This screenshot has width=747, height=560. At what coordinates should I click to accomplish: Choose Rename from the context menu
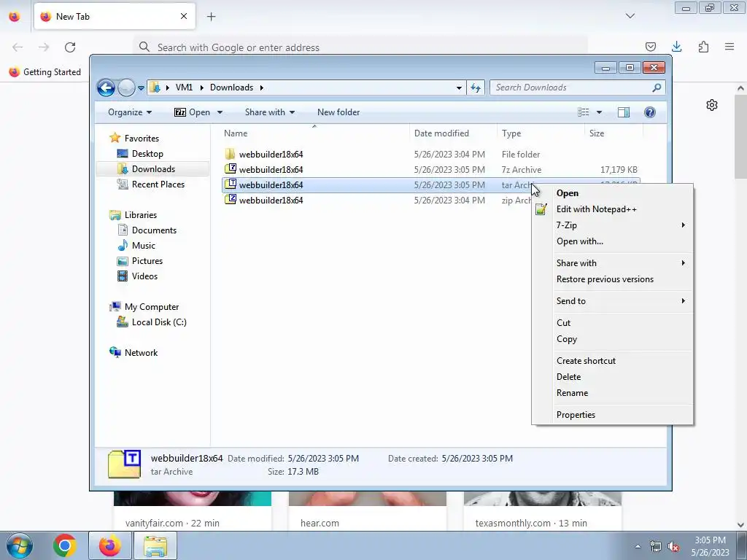[x=613, y=393]
